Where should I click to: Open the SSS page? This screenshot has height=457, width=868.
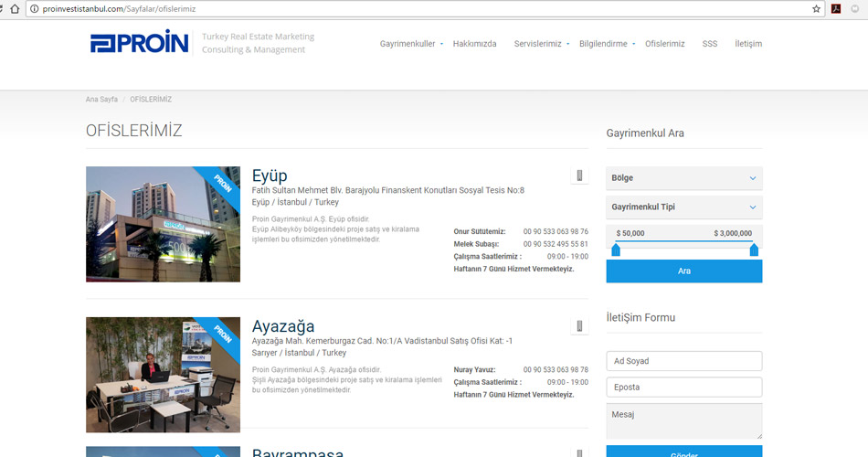(x=710, y=44)
